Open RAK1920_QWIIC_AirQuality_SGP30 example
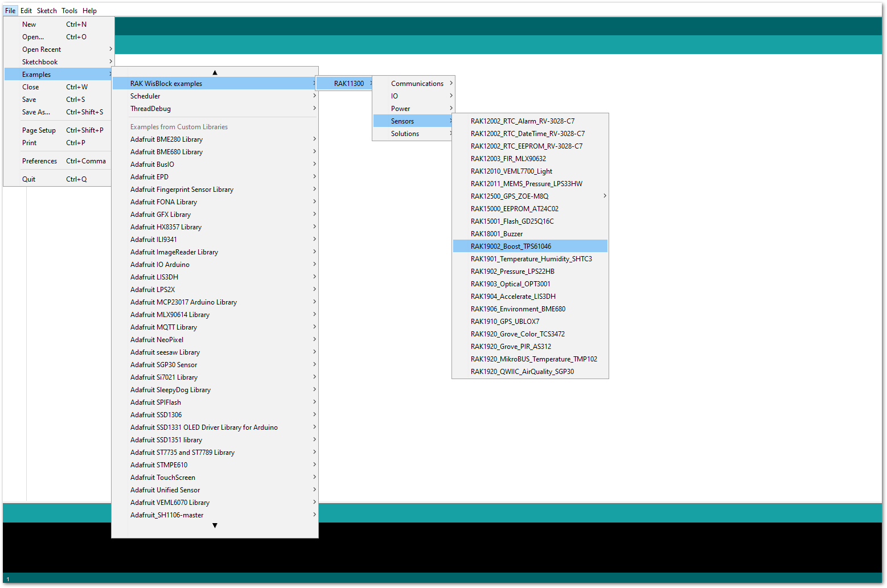 point(530,372)
